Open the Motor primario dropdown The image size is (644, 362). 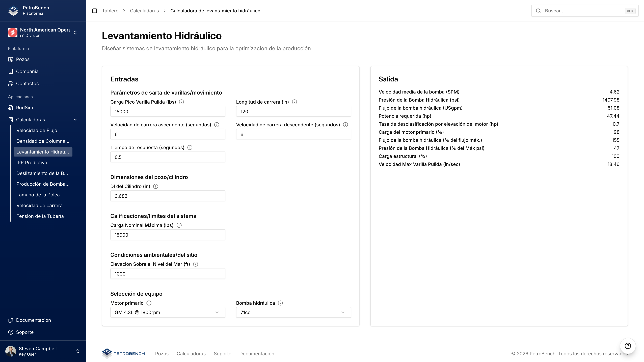point(168,312)
